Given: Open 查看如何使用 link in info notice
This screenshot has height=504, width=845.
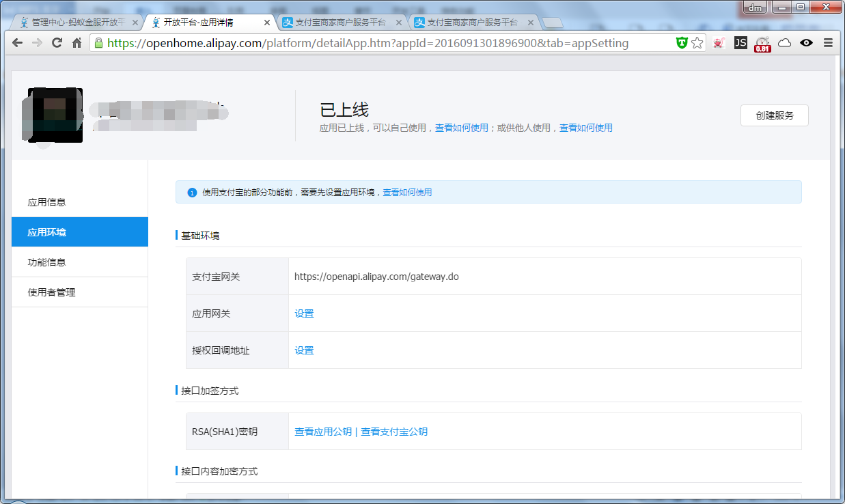Looking at the screenshot, I should [x=407, y=193].
